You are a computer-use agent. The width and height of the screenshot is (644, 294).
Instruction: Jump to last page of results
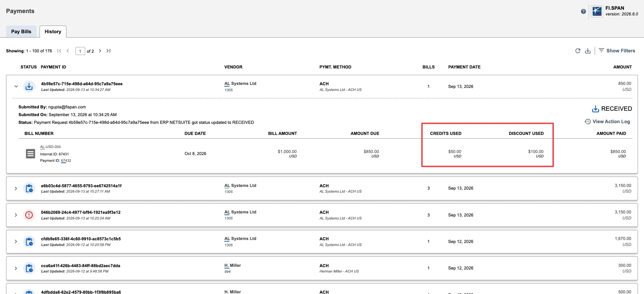108,51
